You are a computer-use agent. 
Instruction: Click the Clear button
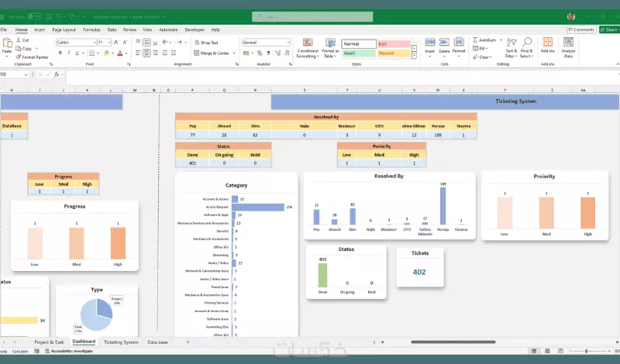481,57
